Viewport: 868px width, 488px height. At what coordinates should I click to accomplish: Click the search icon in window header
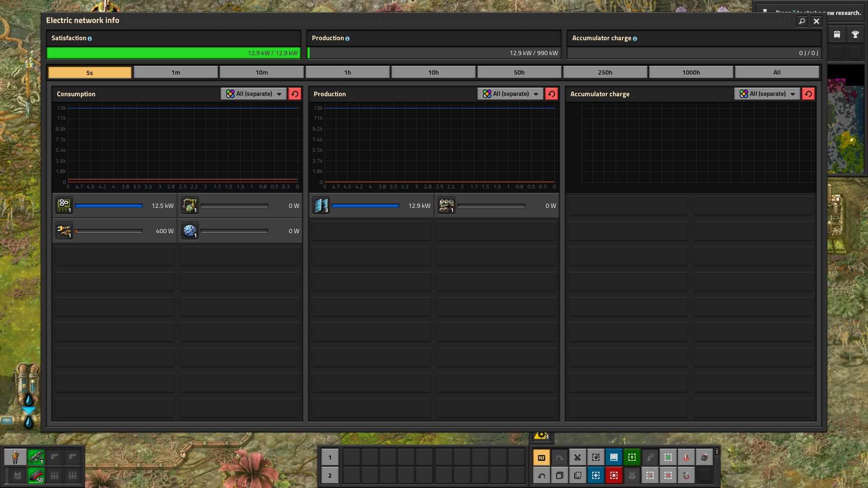click(x=802, y=21)
